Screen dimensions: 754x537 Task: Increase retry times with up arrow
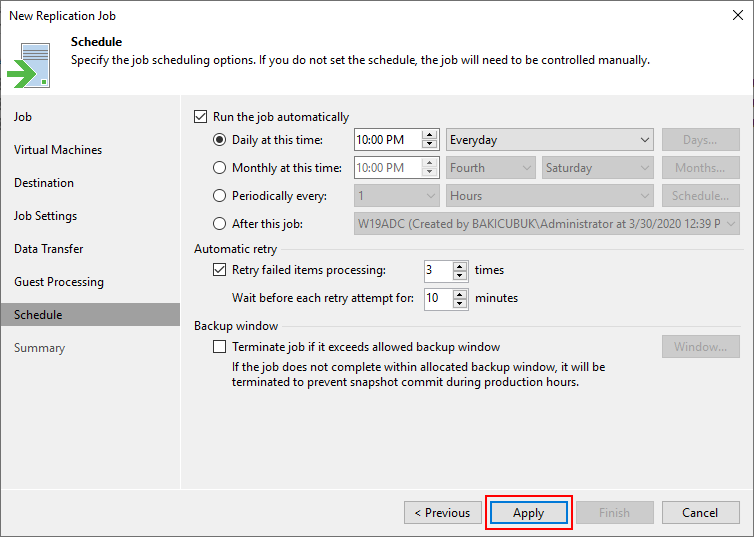point(460,266)
